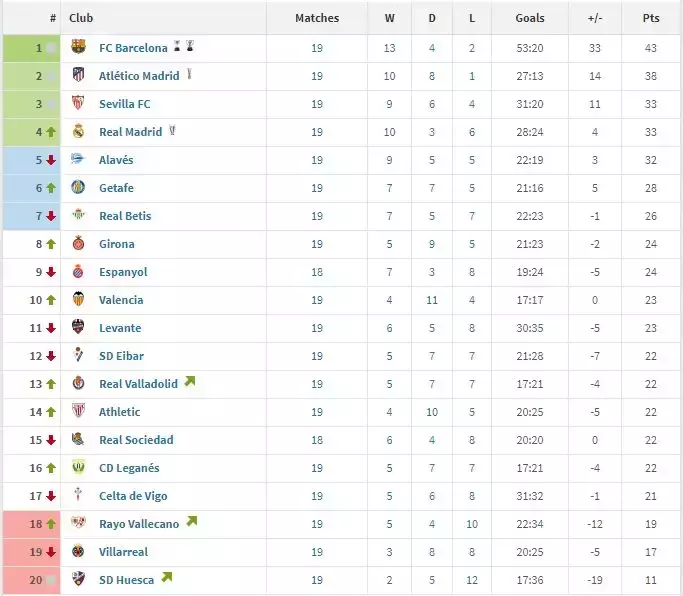Click the green position 1 cell
Viewport: 683px width, 596px height.
pos(32,48)
